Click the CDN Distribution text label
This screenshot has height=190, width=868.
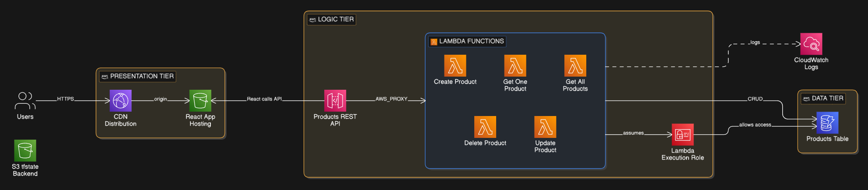coord(120,120)
